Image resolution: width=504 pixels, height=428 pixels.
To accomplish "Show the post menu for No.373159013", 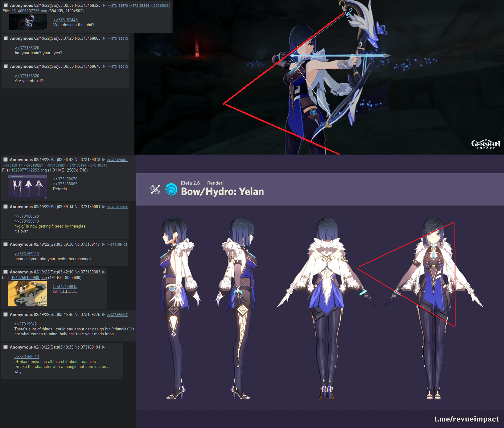I will [104, 160].
